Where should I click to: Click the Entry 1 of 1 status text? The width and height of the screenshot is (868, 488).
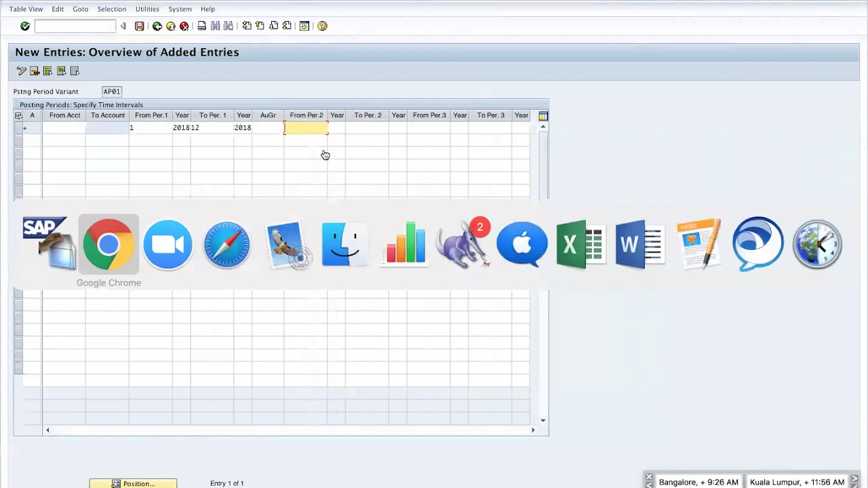pos(226,483)
